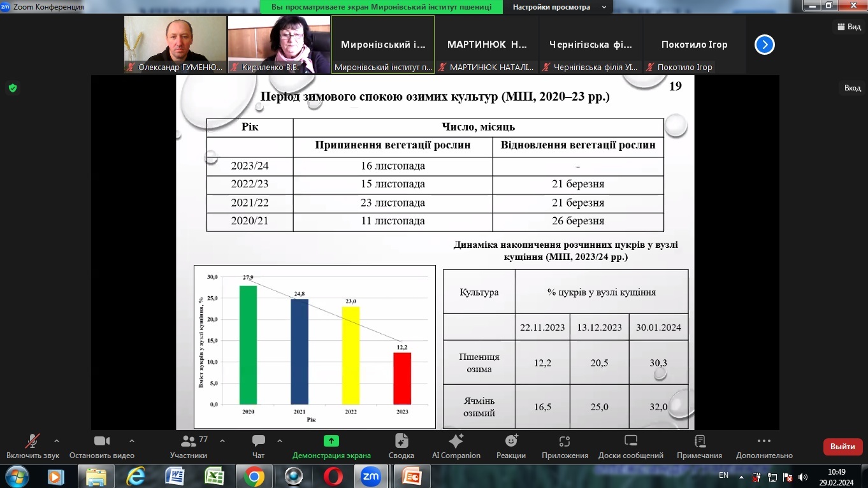
Task: Show next participants with blue arrow
Action: tap(765, 45)
